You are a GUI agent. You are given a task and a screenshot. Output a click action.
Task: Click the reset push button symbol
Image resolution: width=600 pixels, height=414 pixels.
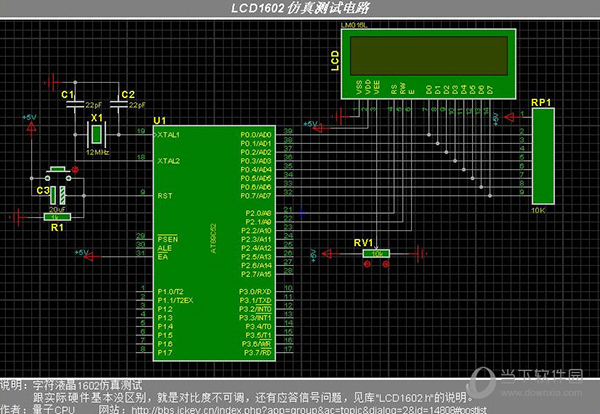click(x=58, y=174)
